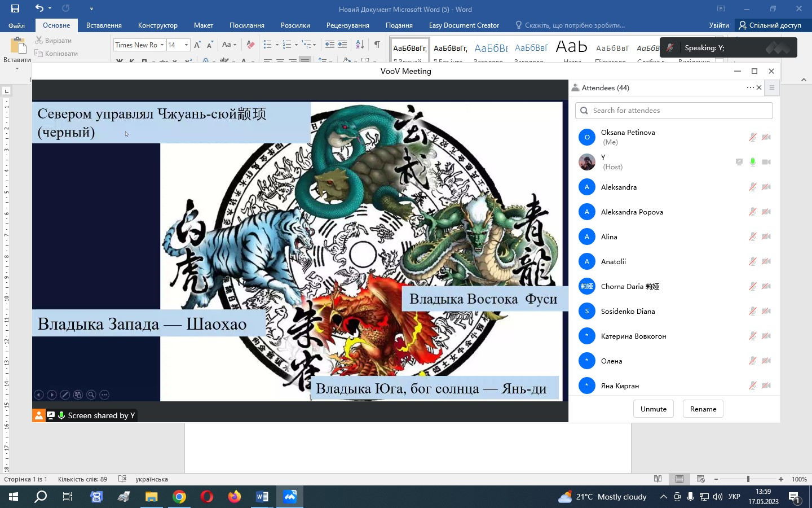Click the zoom magnifier on the shared slide
This screenshot has height=508, width=812.
pyautogui.click(x=91, y=395)
